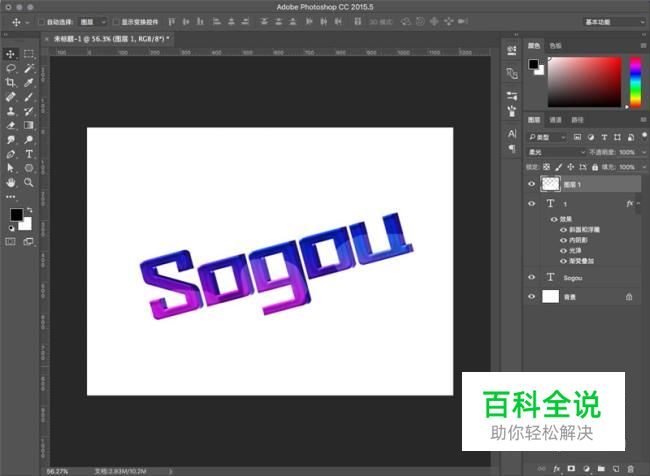
Task: Select the Brush tool
Action: 29,97
